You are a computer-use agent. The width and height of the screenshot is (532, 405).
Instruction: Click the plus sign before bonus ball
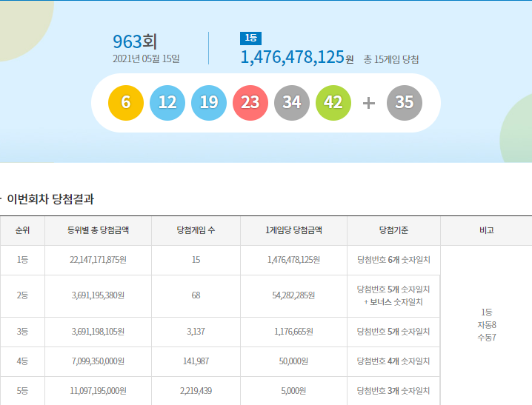click(x=369, y=103)
